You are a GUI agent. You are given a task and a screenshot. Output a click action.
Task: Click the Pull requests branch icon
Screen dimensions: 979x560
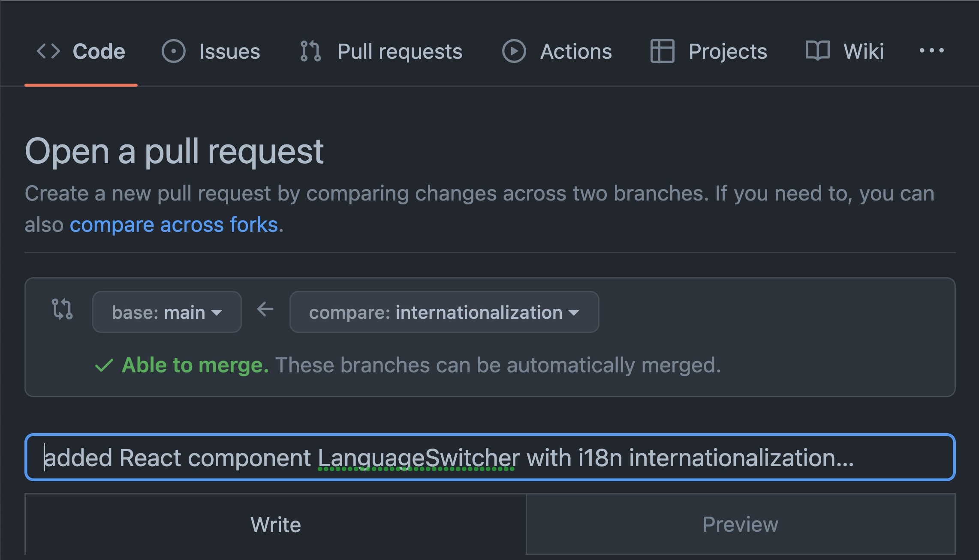coord(310,51)
